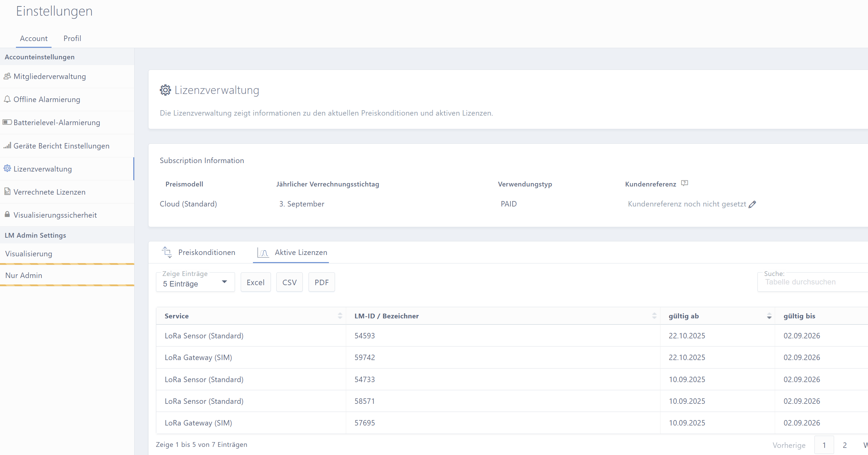Viewport: 868px width, 455px height.
Task: Edit Kundenreferenz with the pencil icon
Action: click(x=752, y=204)
